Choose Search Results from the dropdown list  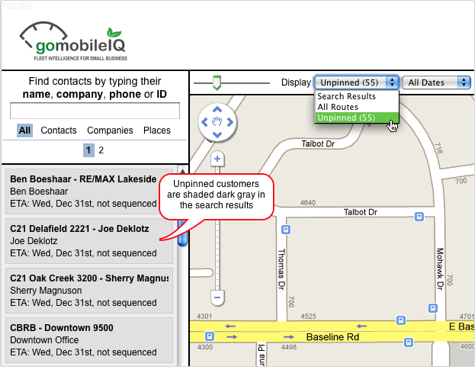(x=346, y=96)
